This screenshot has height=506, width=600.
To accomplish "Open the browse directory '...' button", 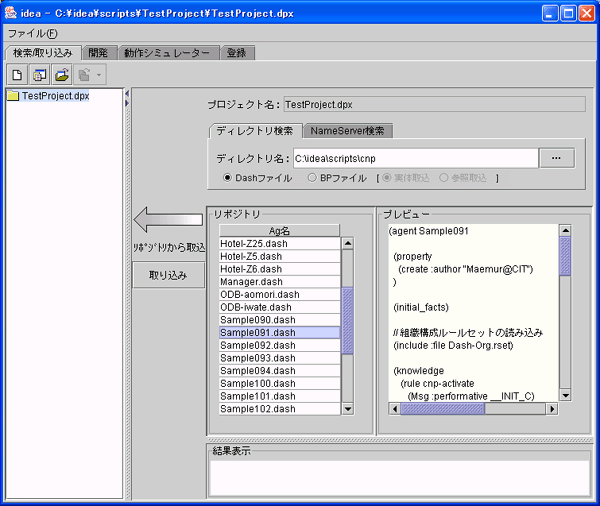I will [x=557, y=158].
